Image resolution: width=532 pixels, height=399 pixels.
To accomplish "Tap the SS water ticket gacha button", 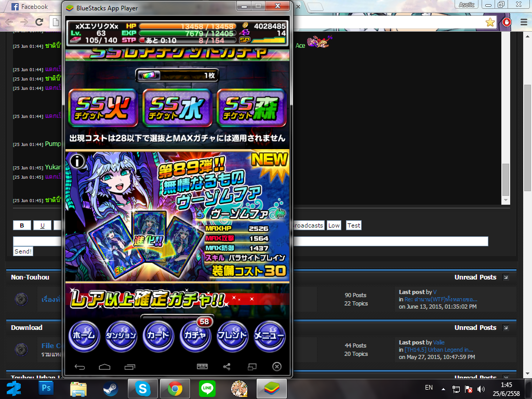I will 177,108.
